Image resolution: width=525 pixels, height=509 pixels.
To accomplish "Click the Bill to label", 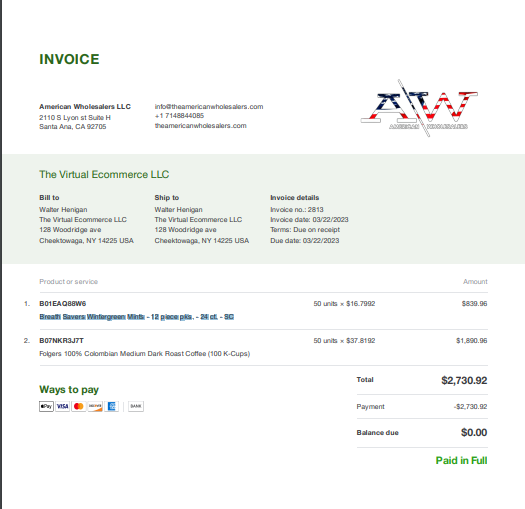I will (x=49, y=198).
